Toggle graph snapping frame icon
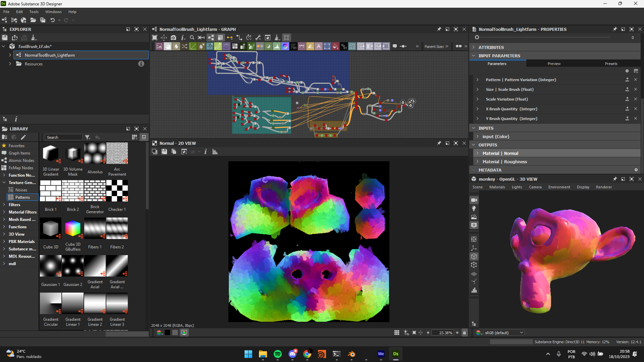 pos(286,38)
